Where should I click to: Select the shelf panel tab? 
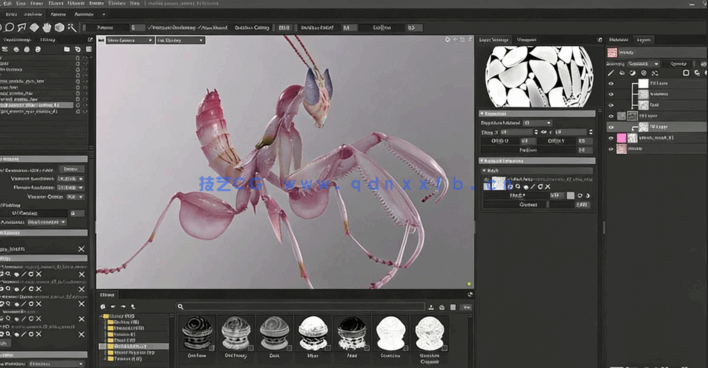pyautogui.click(x=107, y=294)
